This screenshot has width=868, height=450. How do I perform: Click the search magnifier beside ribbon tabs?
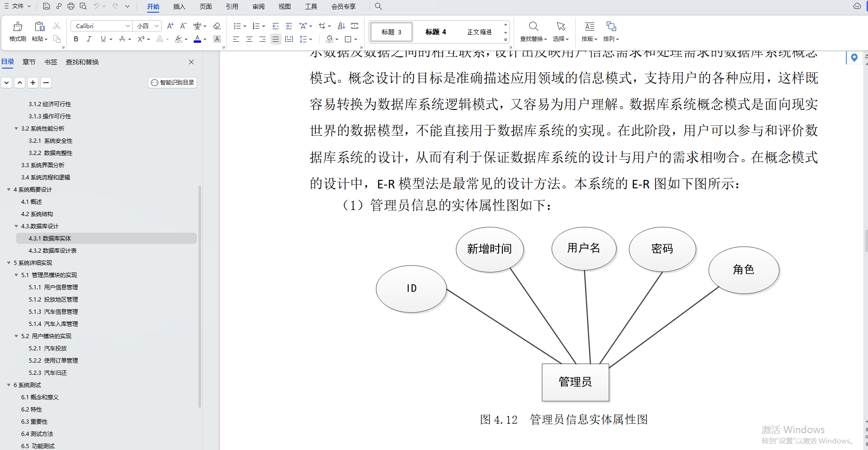pos(378,6)
